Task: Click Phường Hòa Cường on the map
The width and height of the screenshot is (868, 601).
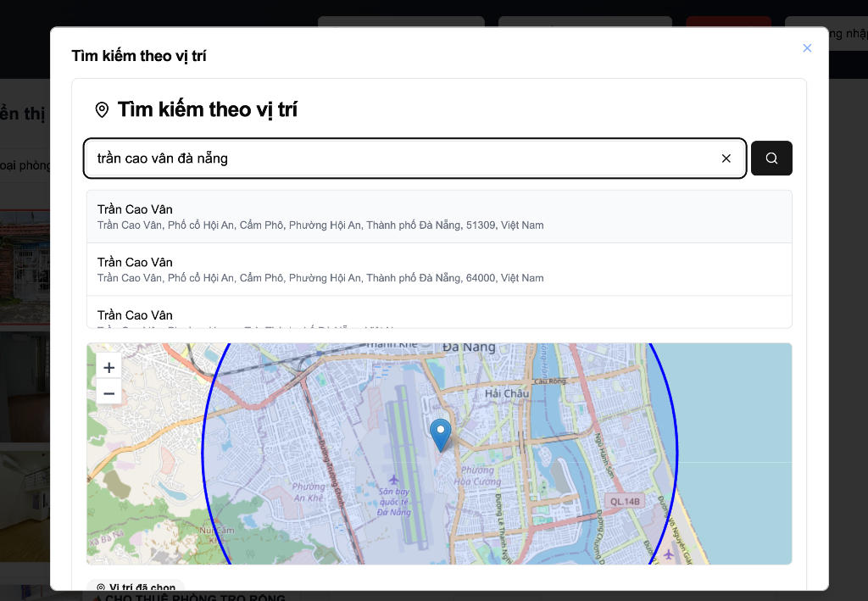Action: [x=478, y=476]
